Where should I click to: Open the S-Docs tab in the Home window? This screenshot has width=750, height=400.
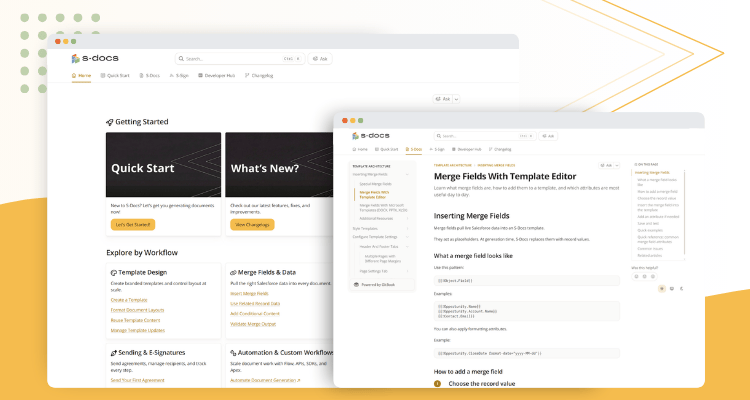(149, 76)
